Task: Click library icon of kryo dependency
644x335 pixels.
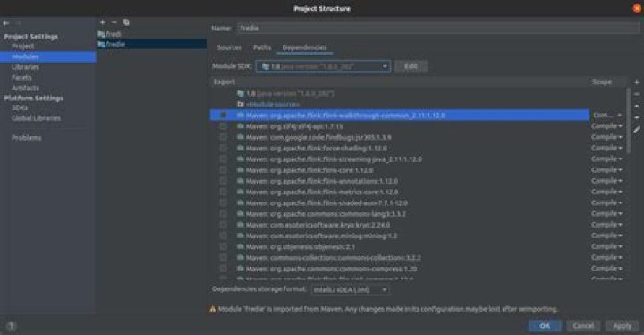Action: tap(241, 225)
